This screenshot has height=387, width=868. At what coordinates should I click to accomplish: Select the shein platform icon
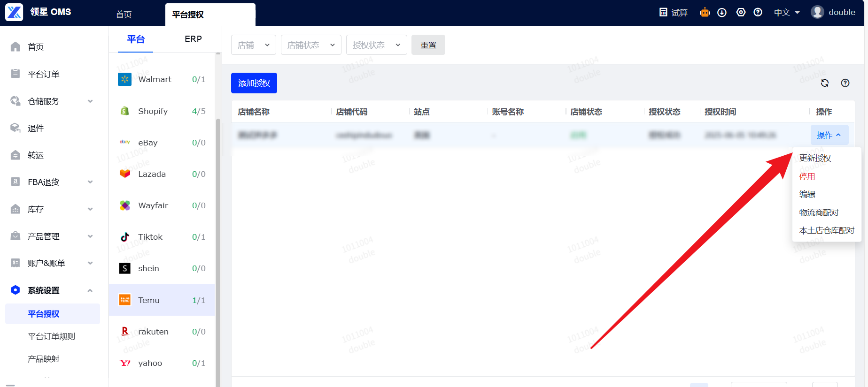(124, 268)
